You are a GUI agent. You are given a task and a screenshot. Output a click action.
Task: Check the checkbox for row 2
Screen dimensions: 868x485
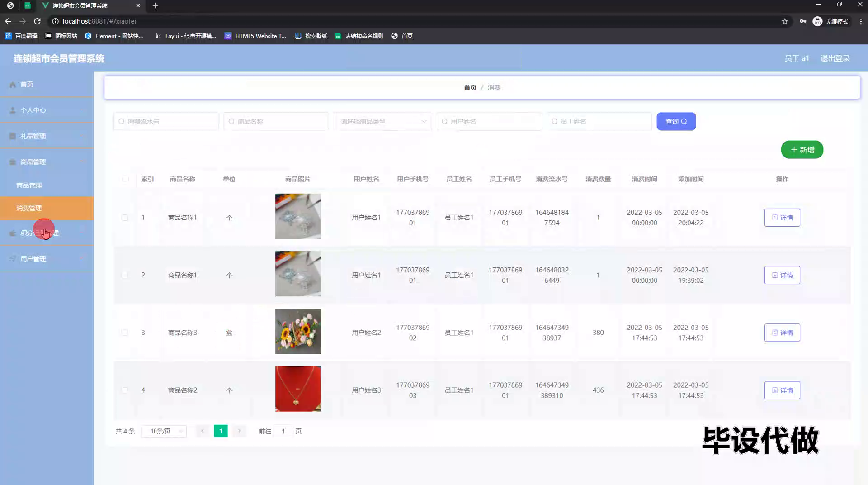124,275
